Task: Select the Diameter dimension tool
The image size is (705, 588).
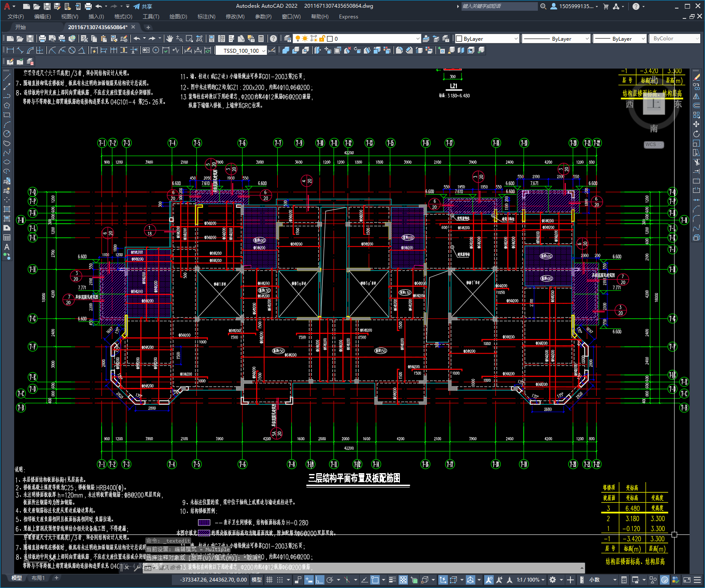Action: [x=72, y=50]
